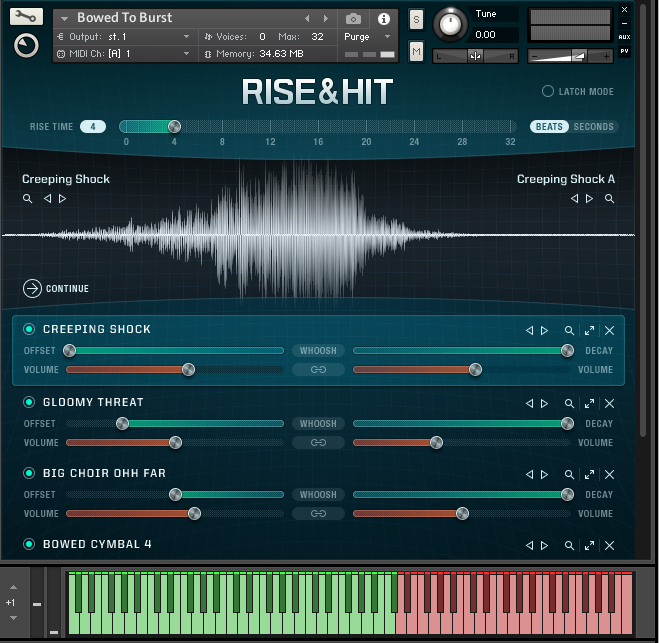Image resolution: width=659 pixels, height=643 pixels.
Task: Disable the Gloomy Threat layer power button
Action: click(29, 402)
